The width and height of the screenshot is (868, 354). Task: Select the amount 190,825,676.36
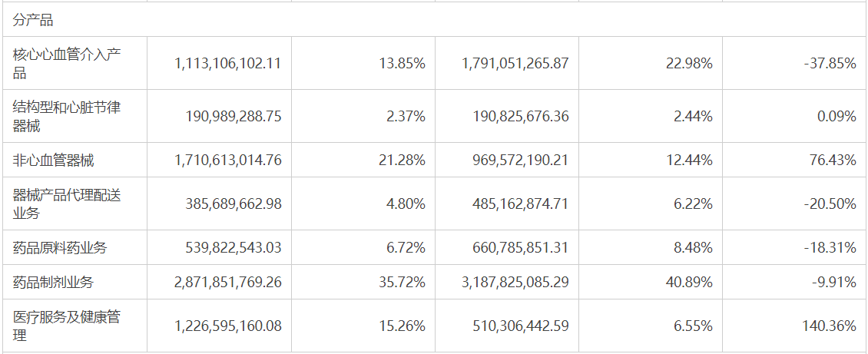pyautogui.click(x=515, y=116)
